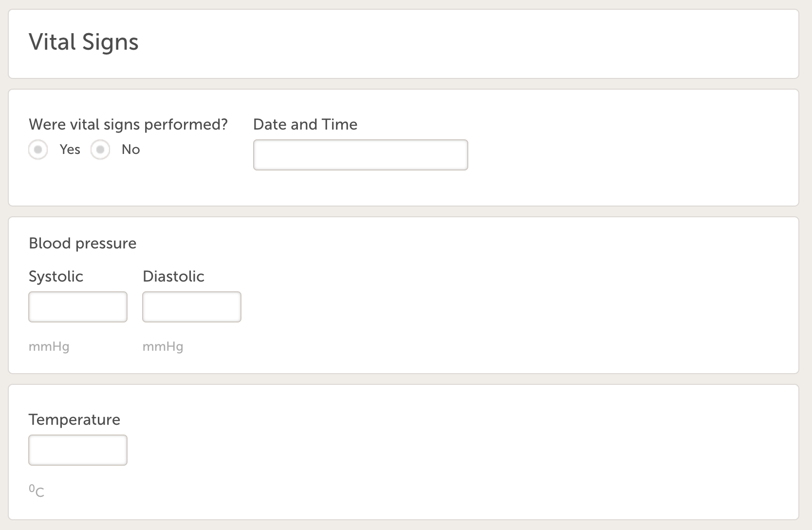Click the mmHg unit below Systolic
Image resolution: width=812 pixels, height=530 pixels.
pyautogui.click(x=49, y=347)
